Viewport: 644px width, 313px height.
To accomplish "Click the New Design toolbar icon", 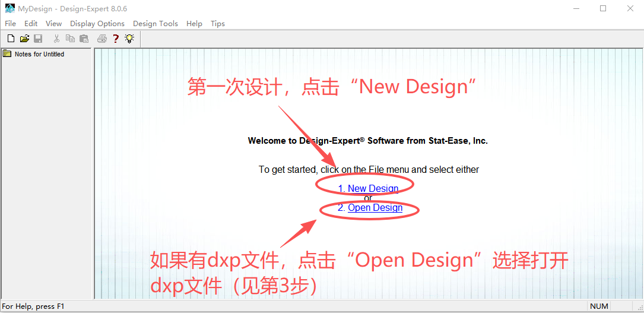I will (x=11, y=39).
